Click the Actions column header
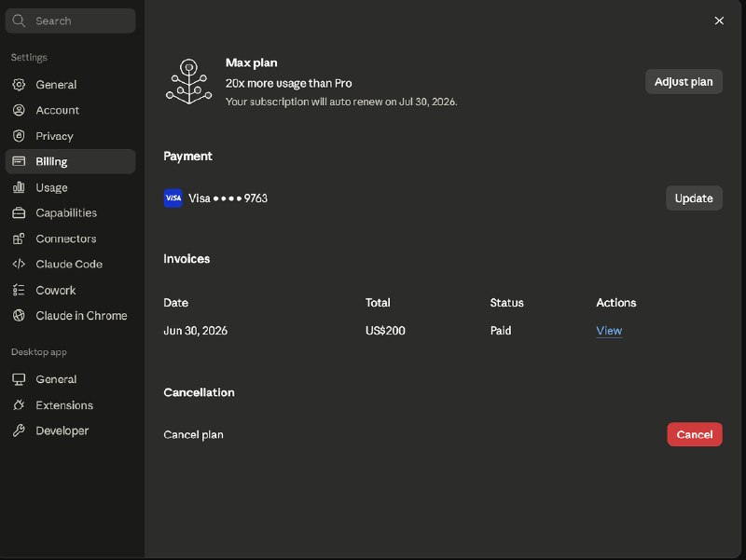The height and width of the screenshot is (560, 746). (616, 303)
